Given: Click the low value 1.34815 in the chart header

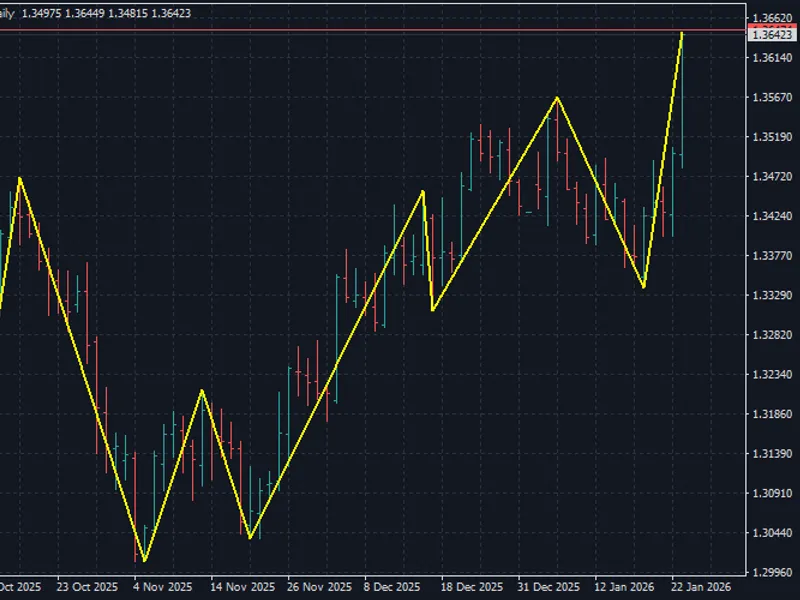Looking at the screenshot, I should coord(128,13).
